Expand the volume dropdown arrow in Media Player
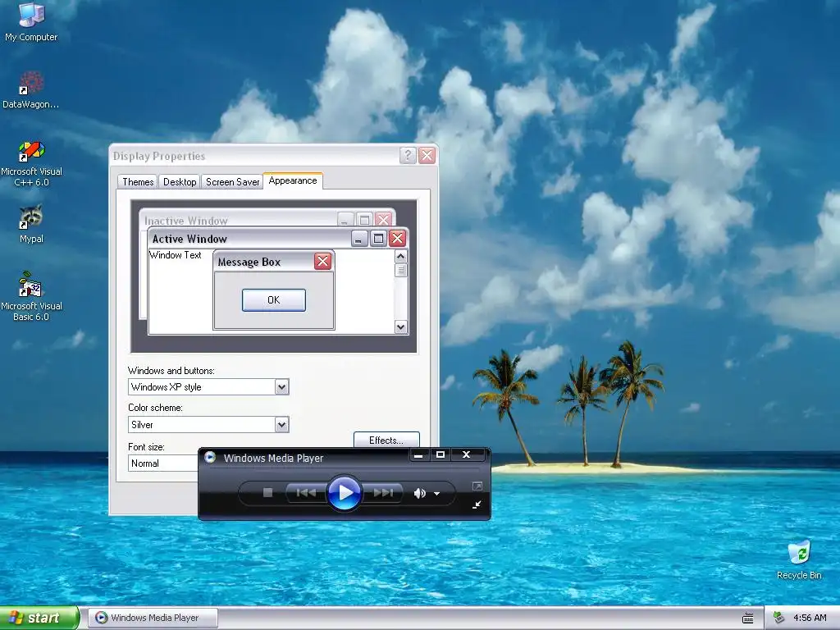The width and height of the screenshot is (840, 630). (437, 493)
